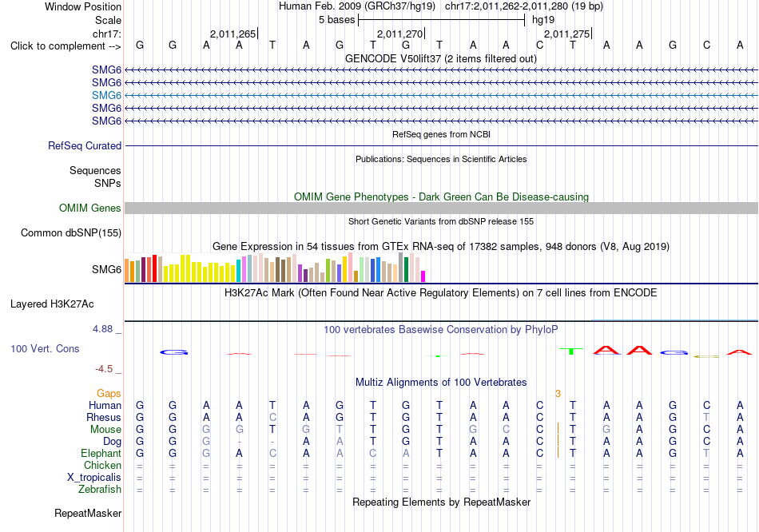This screenshot has width=759, height=532.
Task: Click the -4.5 PhyloP lower scale value
Action: click(104, 369)
